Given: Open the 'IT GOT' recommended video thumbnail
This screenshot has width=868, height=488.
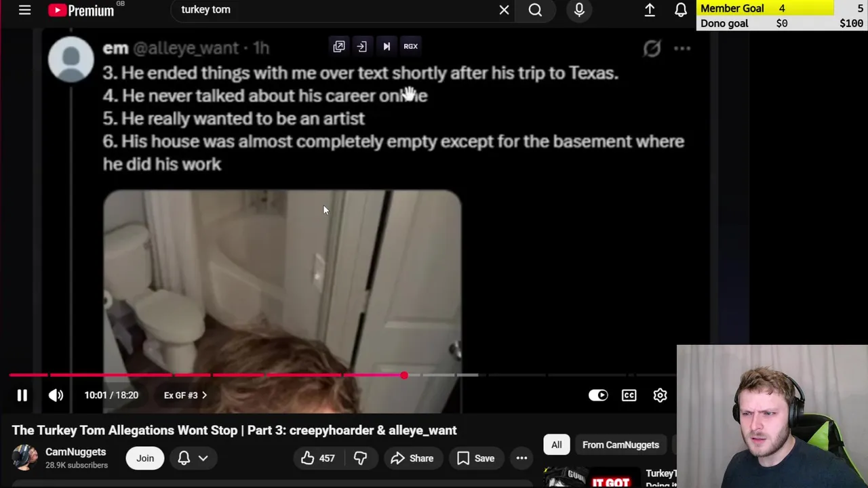Looking at the screenshot, I should [x=591, y=477].
